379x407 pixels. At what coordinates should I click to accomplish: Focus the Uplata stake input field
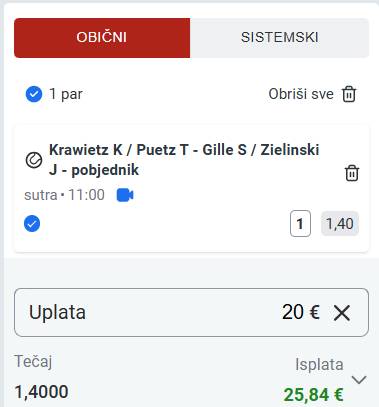pos(191,312)
